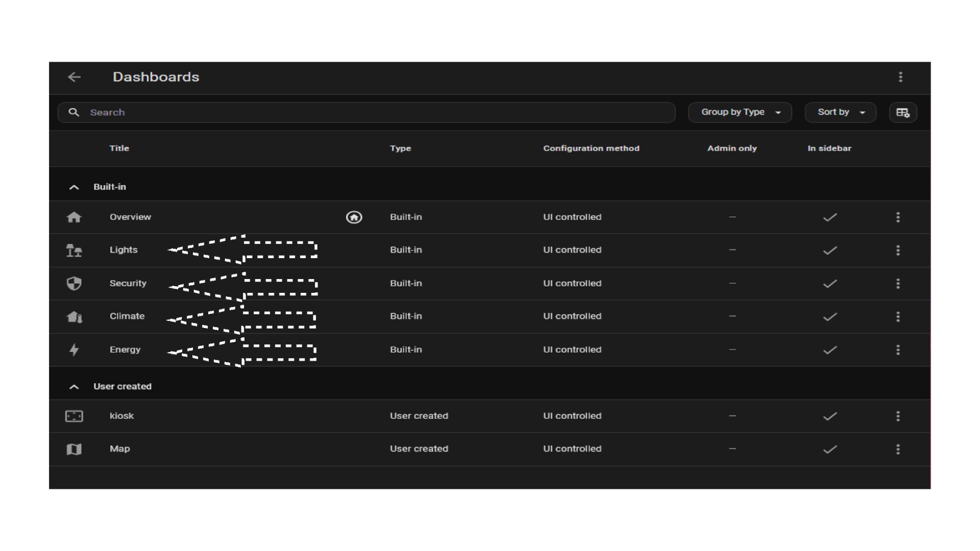Open the top-right overflow menu
Viewport: 980px width, 551px height.
click(900, 77)
